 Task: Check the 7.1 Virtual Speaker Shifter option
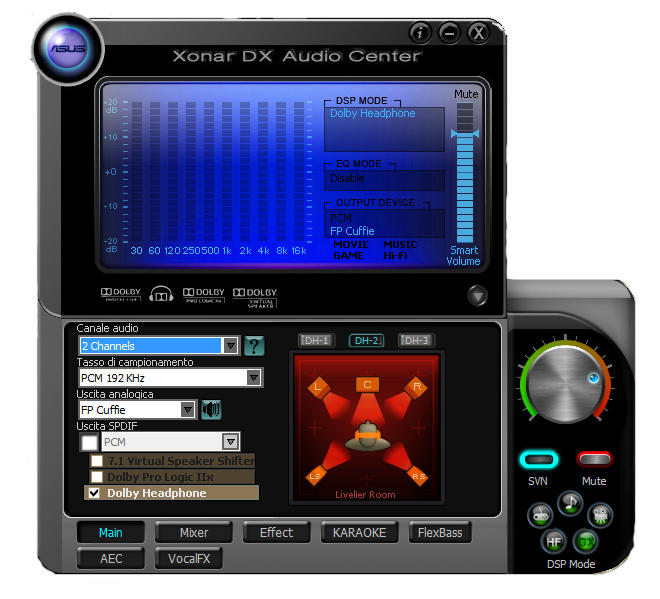click(x=97, y=461)
